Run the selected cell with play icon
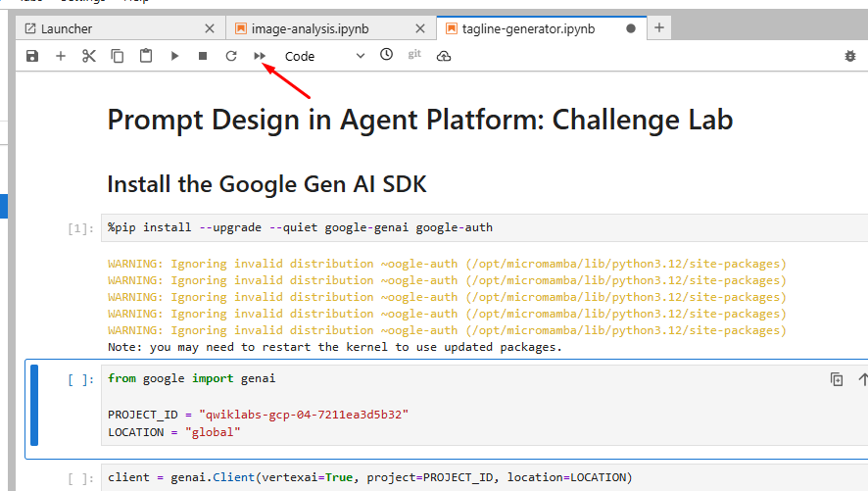 (174, 56)
